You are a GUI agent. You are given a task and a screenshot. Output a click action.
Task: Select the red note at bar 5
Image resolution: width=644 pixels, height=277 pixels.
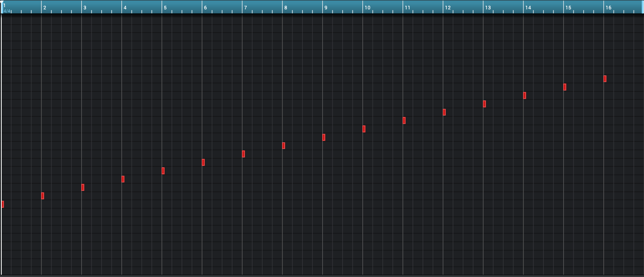click(163, 171)
